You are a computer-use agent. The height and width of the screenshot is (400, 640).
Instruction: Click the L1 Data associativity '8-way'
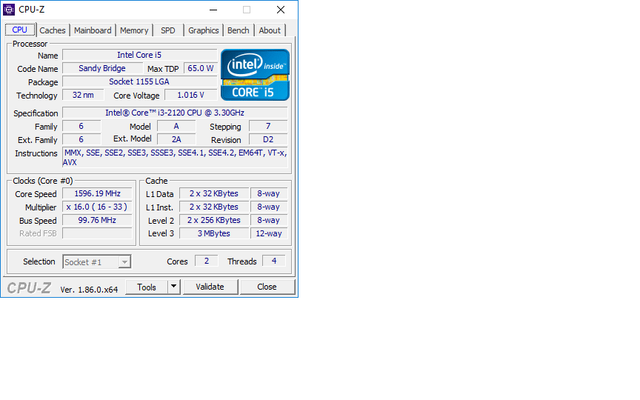pyautogui.click(x=269, y=193)
